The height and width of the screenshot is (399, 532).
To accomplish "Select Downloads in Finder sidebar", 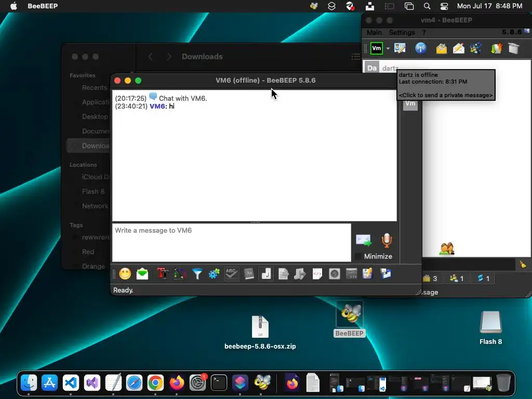I will point(88,146).
